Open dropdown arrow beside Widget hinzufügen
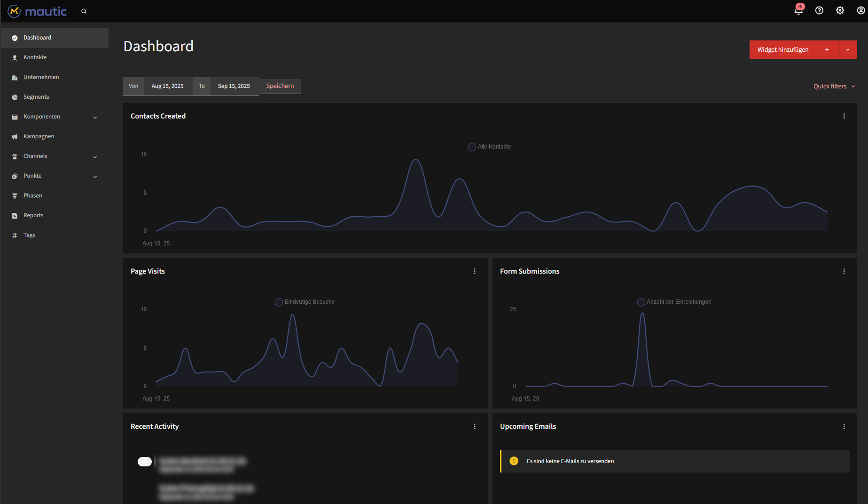 pos(847,50)
